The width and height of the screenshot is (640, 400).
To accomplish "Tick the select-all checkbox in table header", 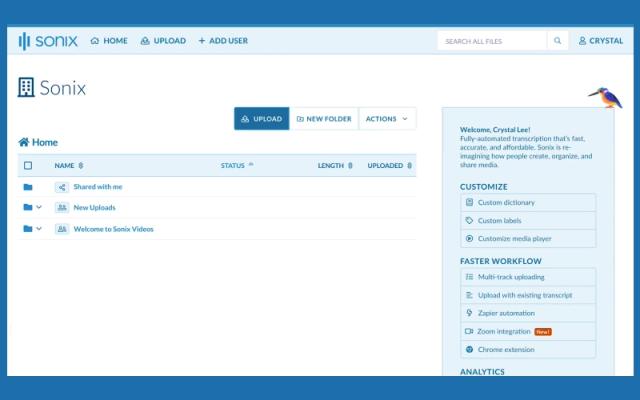I will (x=28, y=165).
